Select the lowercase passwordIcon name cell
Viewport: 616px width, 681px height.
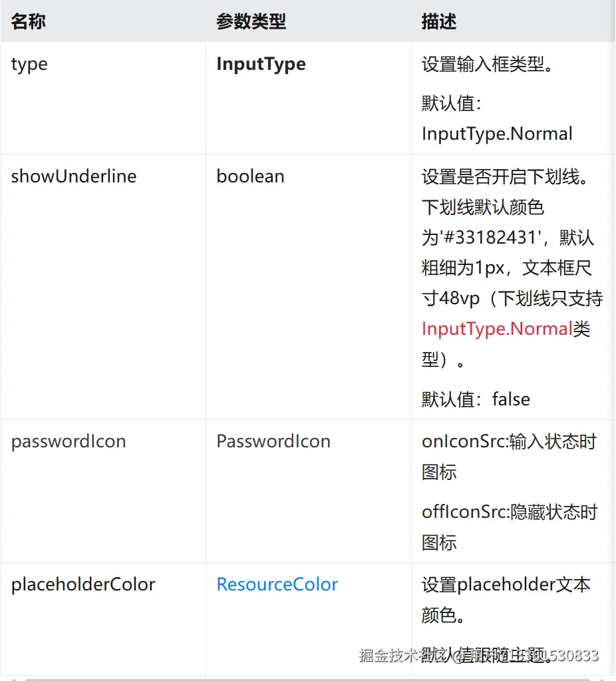click(x=69, y=441)
